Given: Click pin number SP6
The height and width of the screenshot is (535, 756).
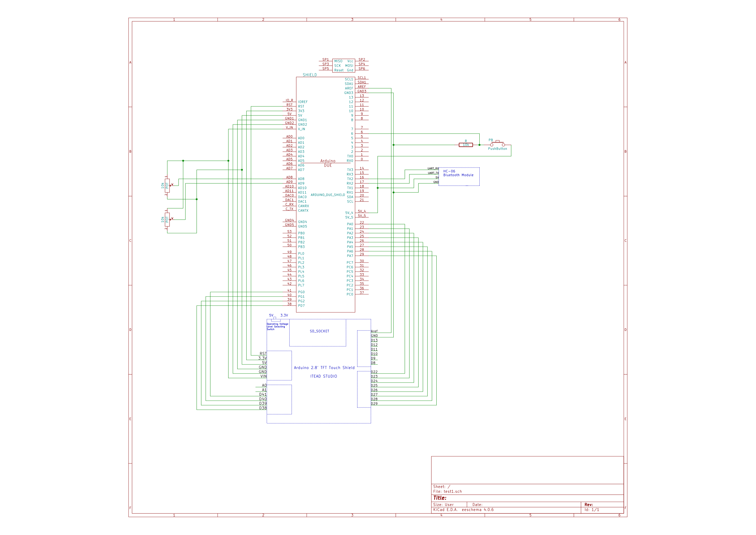Looking at the screenshot, I should 362,69.
